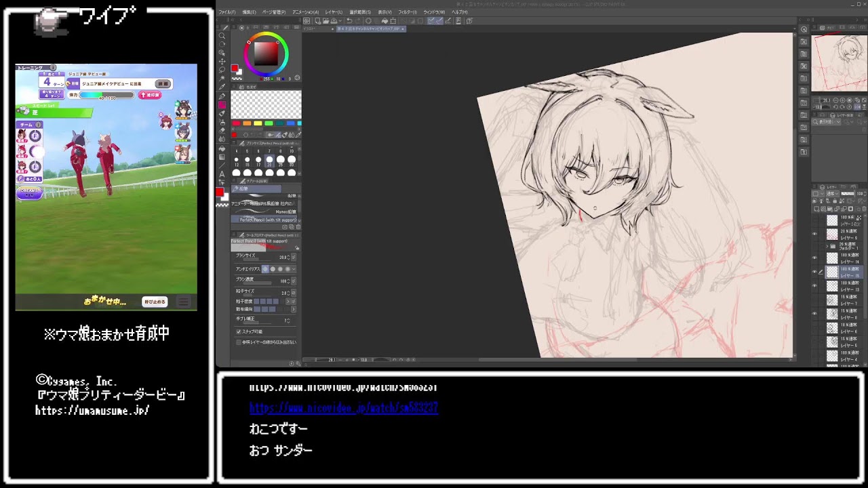Select the 鉛筆 sub tool group tab
This screenshot has width=868, height=488.
(x=256, y=188)
